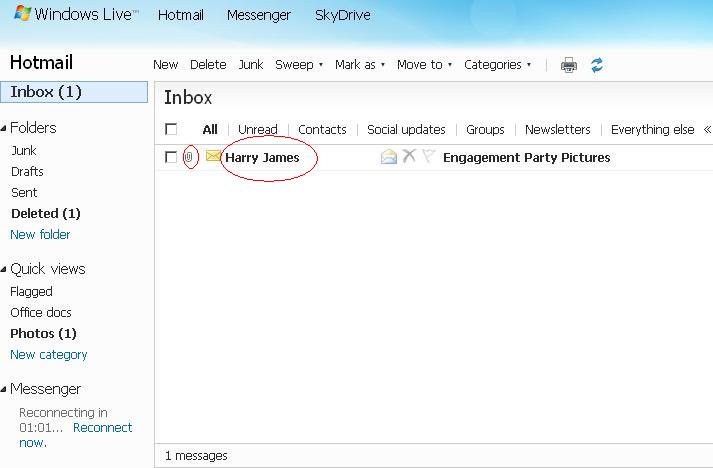Expand the Mark as dropdown
Screen dimensions: 713x468
pos(360,65)
